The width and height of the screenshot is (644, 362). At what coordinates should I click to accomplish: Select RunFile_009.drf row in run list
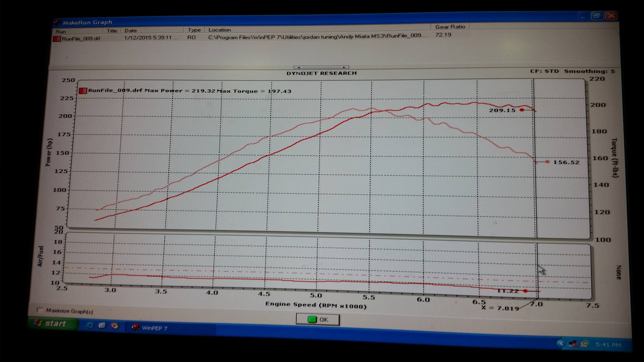click(x=81, y=39)
